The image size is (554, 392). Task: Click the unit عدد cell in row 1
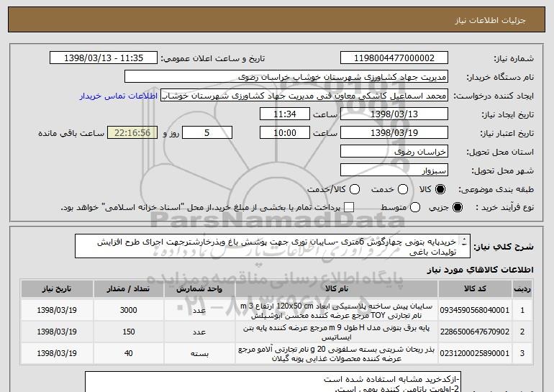(x=199, y=311)
